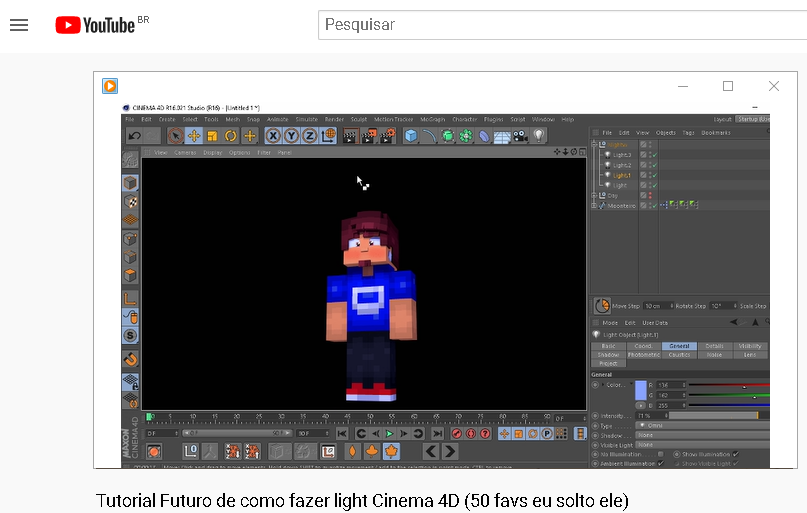
Task: Add a Light object bulb icon
Action: pos(538,136)
